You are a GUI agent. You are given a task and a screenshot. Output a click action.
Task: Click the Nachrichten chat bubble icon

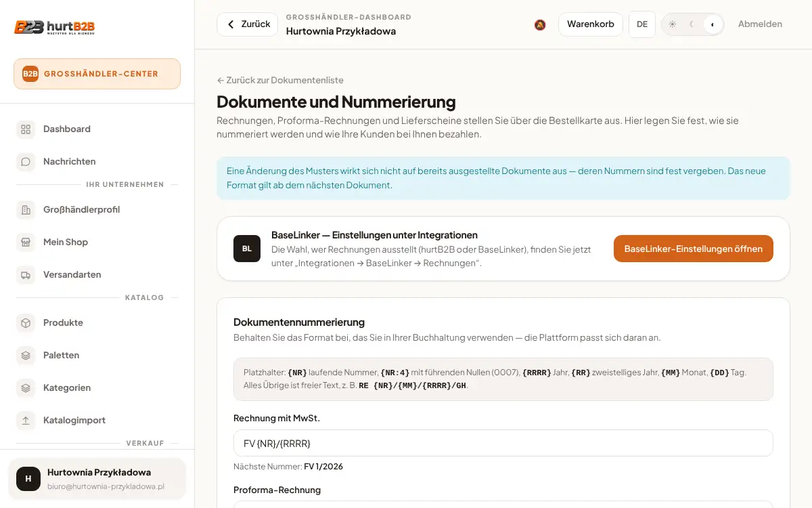(x=26, y=161)
